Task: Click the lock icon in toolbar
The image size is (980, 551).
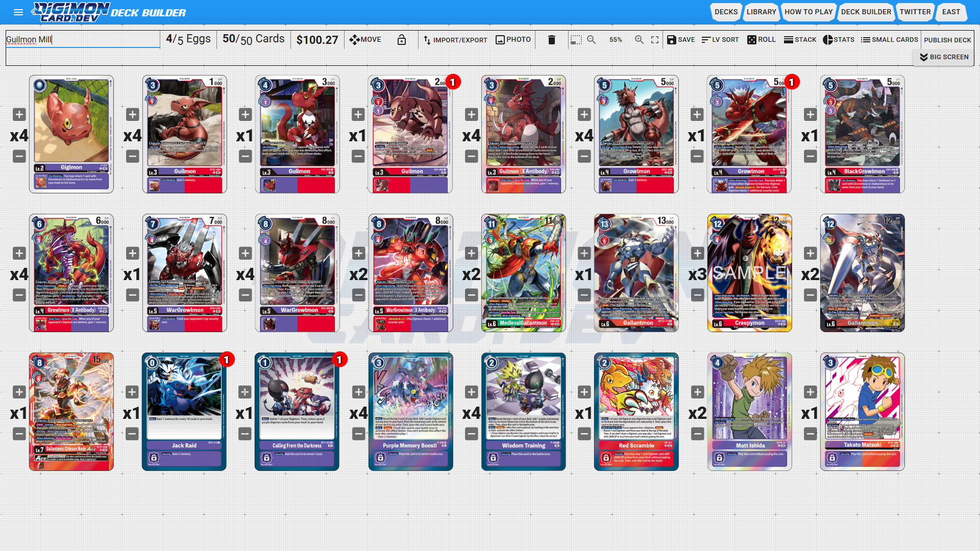Action: click(402, 40)
